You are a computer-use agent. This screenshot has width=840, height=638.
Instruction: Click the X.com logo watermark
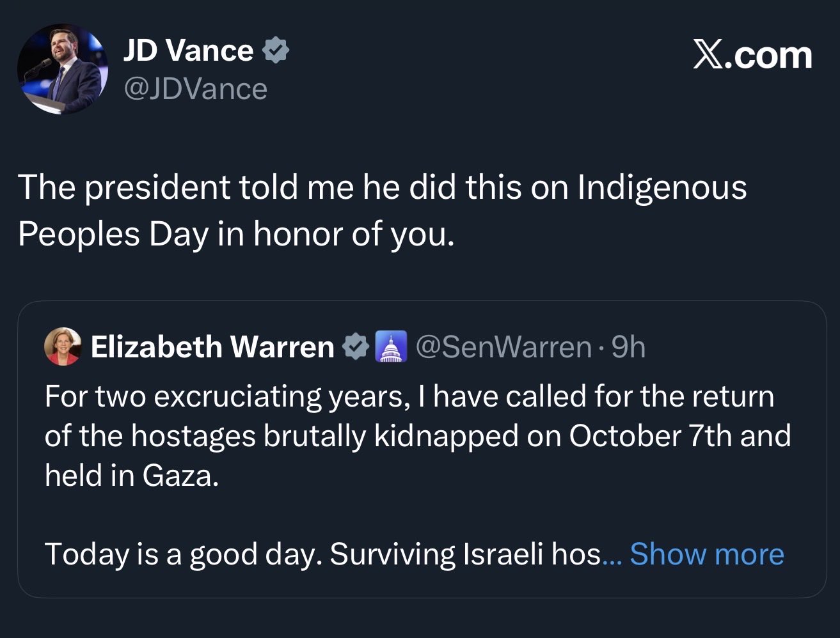pyautogui.click(x=753, y=56)
